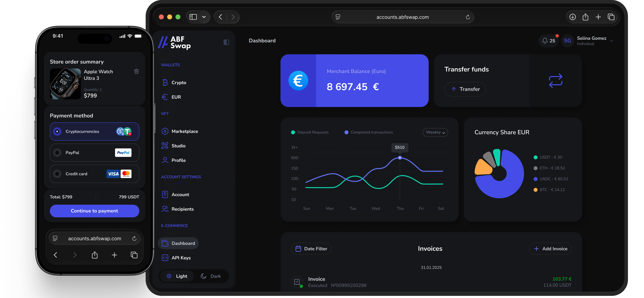Open the notifications bell showing 25
The height and width of the screenshot is (298, 644).
pos(548,41)
